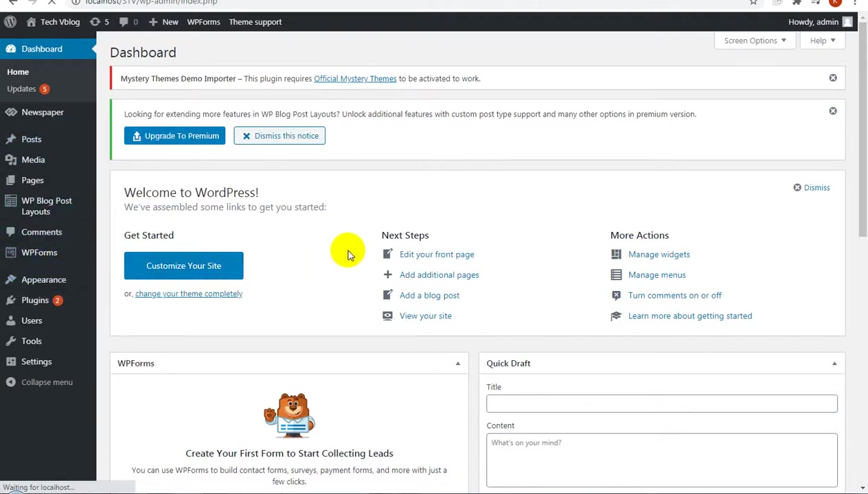Close the WP Blog Post Layouts notice

tap(833, 111)
